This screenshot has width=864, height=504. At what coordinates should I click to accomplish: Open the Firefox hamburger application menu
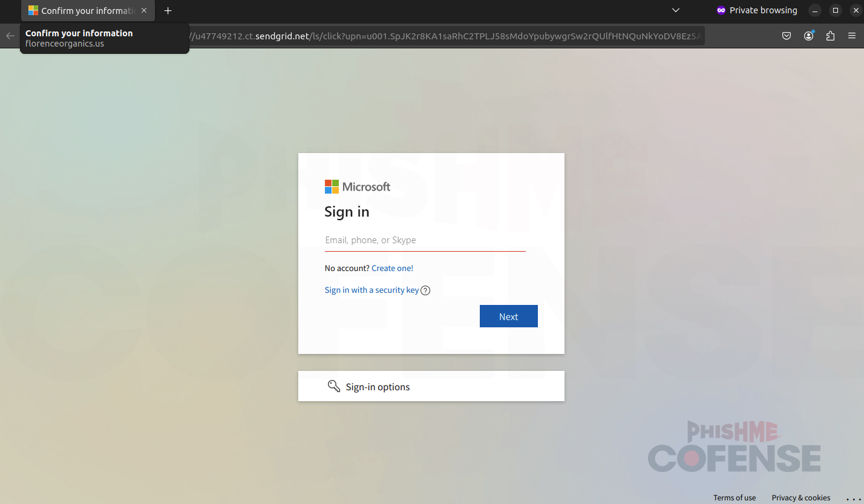(852, 36)
